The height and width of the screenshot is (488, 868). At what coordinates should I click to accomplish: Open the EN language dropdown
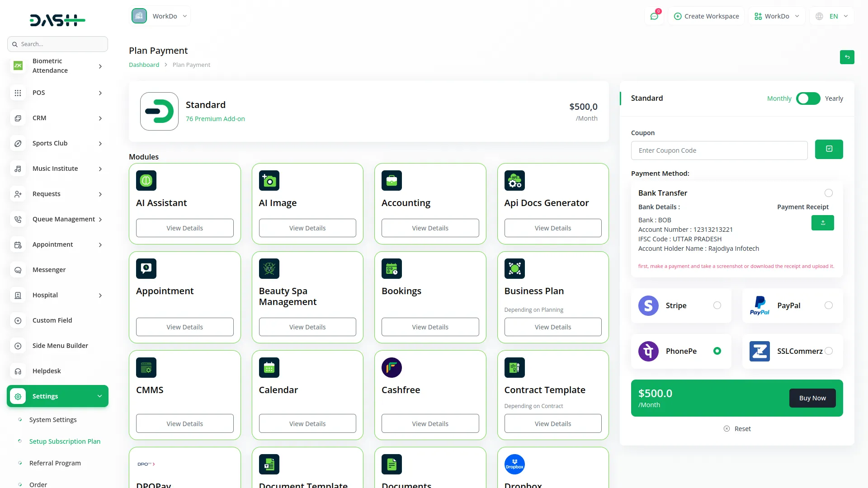point(831,16)
